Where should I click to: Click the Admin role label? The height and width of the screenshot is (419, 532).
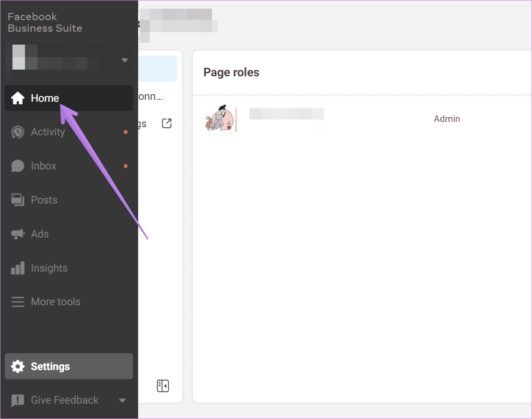tap(447, 119)
